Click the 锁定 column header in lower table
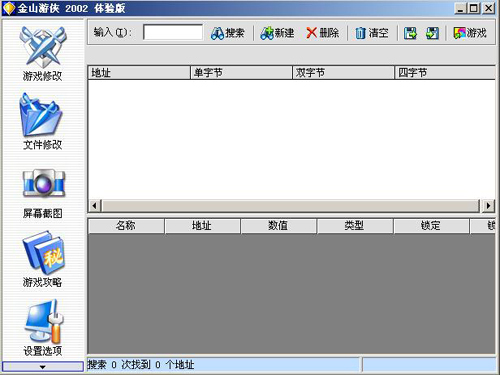 click(431, 226)
